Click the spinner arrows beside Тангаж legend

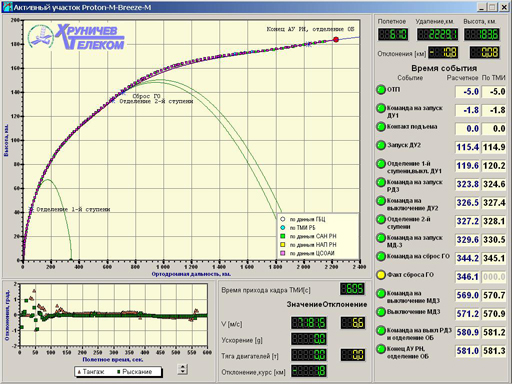click(183, 369)
